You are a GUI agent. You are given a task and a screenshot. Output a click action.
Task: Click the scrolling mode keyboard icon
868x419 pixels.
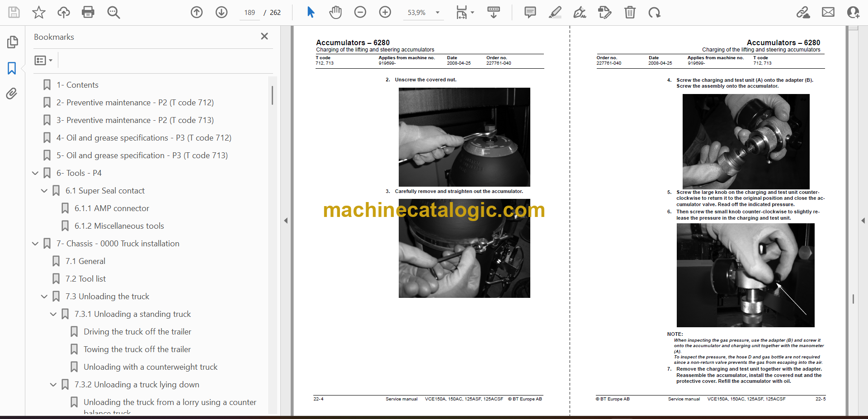(x=494, y=12)
